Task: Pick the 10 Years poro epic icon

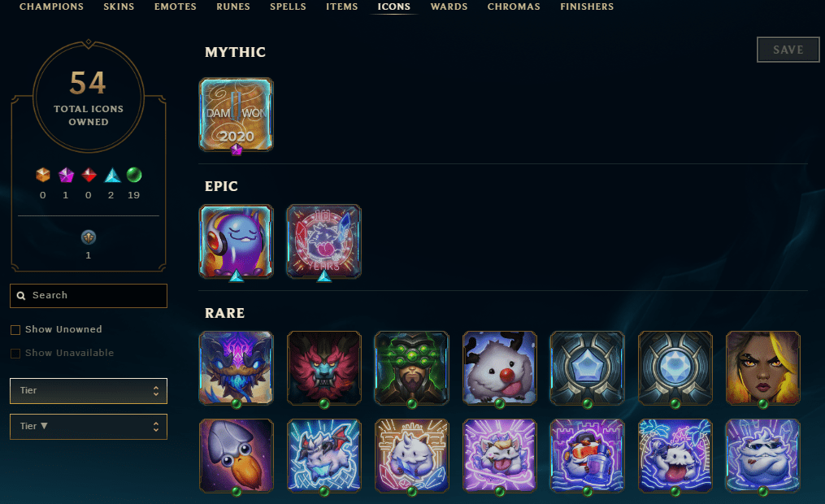Action: [324, 241]
